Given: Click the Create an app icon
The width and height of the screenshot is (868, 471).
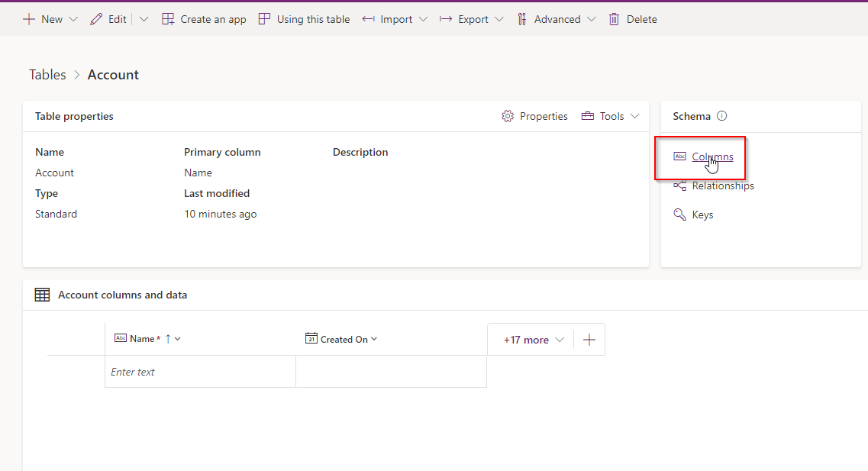Looking at the screenshot, I should [x=168, y=19].
